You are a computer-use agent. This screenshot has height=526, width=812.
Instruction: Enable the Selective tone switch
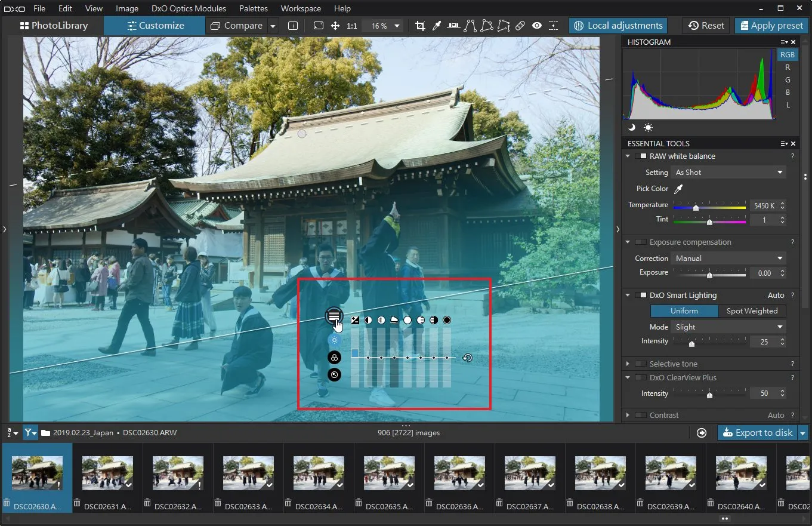(640, 364)
